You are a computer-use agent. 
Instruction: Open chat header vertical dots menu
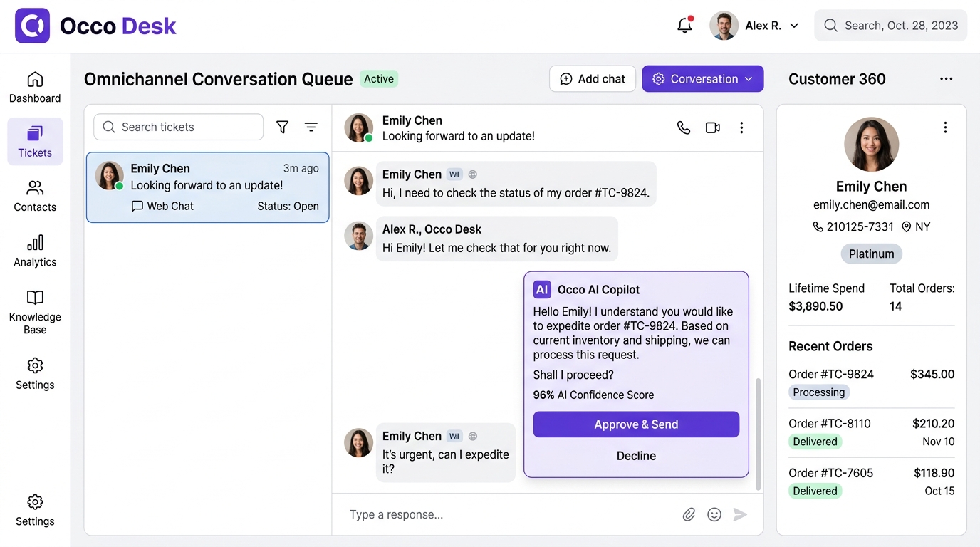741,127
